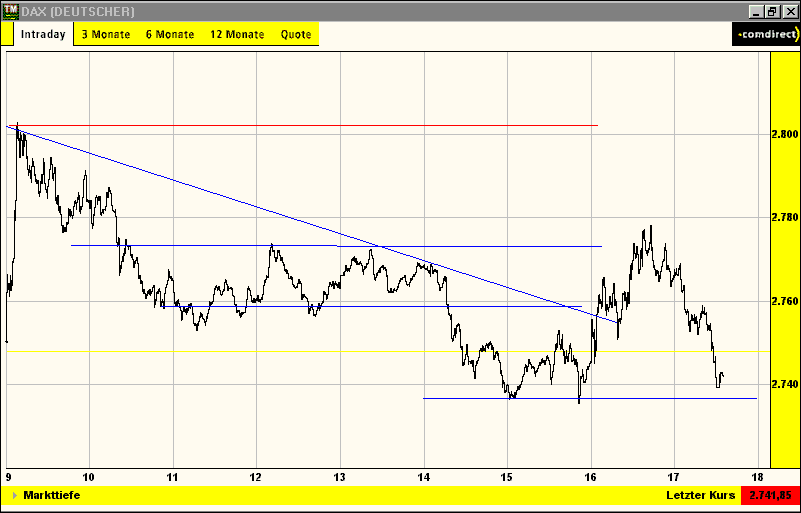Click the hour 12 time axis label
Image resolution: width=801 pixels, height=513 pixels.
click(x=256, y=477)
